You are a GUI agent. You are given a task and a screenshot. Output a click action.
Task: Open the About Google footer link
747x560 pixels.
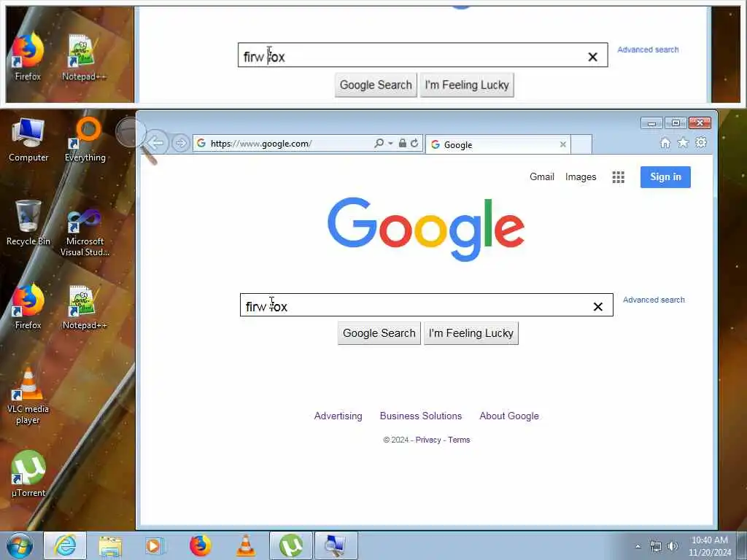(x=508, y=416)
